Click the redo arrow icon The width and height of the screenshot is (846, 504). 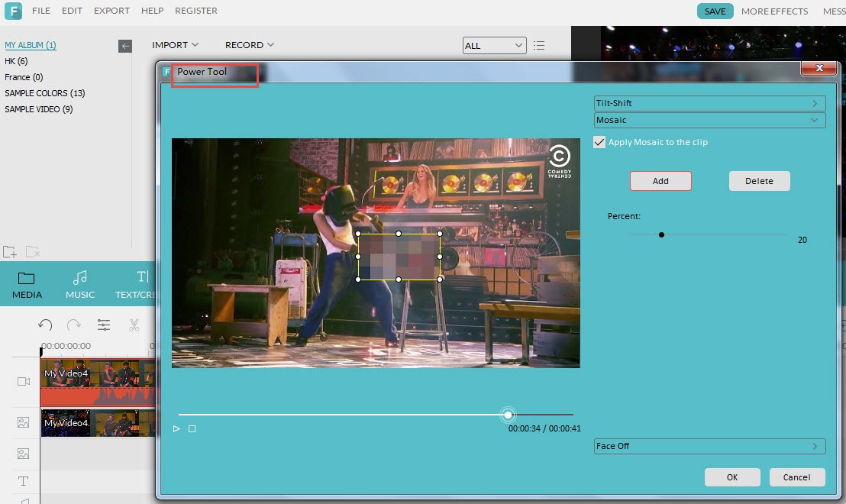click(74, 325)
